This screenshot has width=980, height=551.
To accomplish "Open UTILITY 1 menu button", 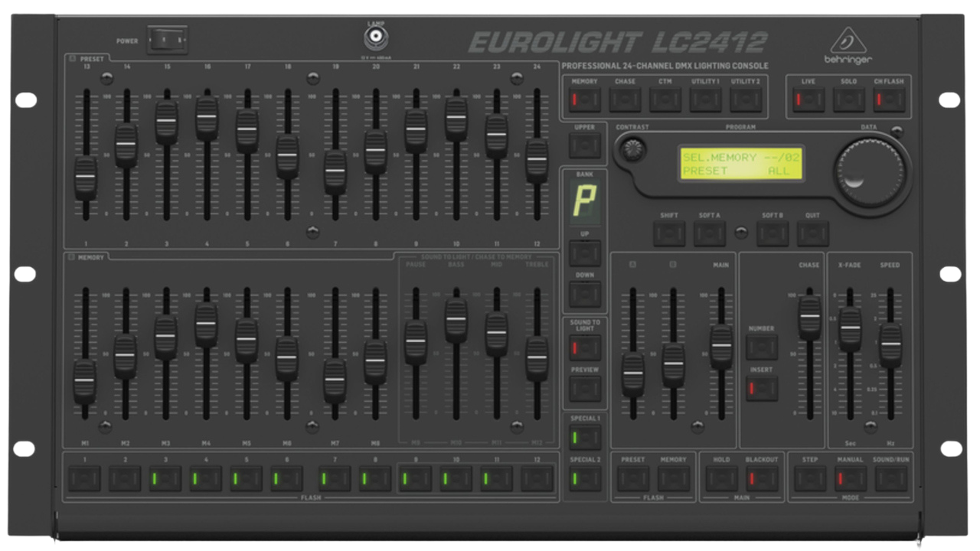I will click(x=705, y=99).
